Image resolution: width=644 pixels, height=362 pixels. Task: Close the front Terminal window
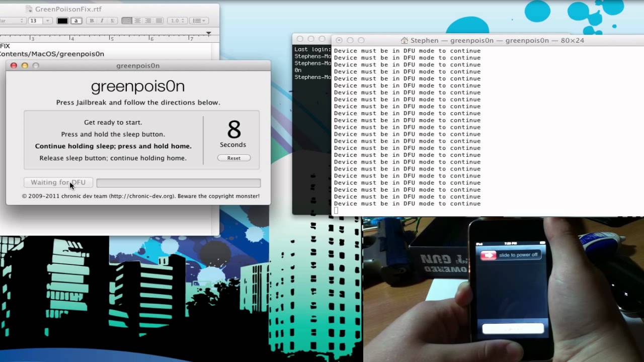[x=339, y=40]
